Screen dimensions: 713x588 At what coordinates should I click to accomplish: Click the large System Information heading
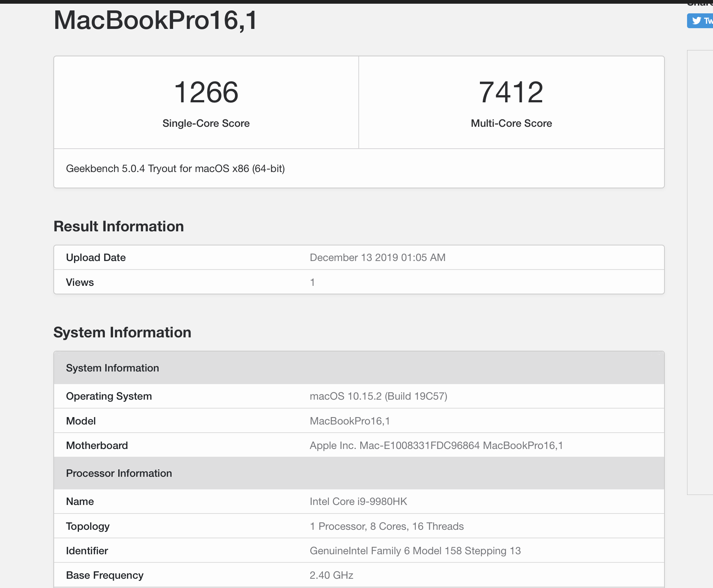pyautogui.click(x=122, y=332)
